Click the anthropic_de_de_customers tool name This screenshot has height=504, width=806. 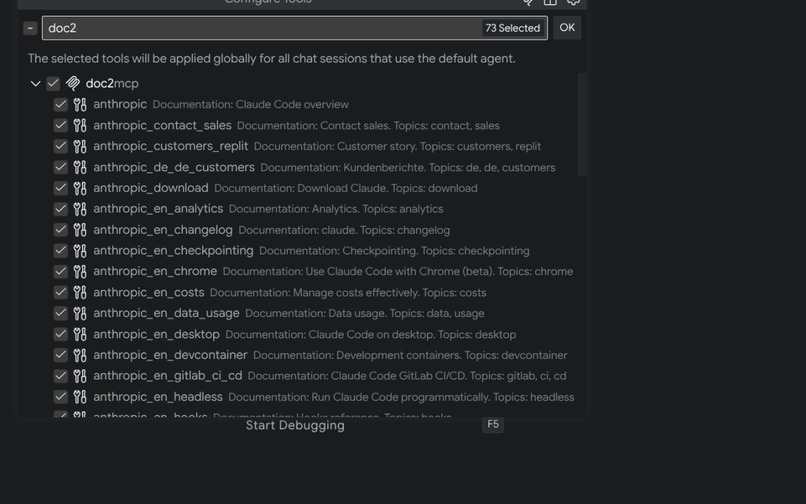[x=174, y=167]
